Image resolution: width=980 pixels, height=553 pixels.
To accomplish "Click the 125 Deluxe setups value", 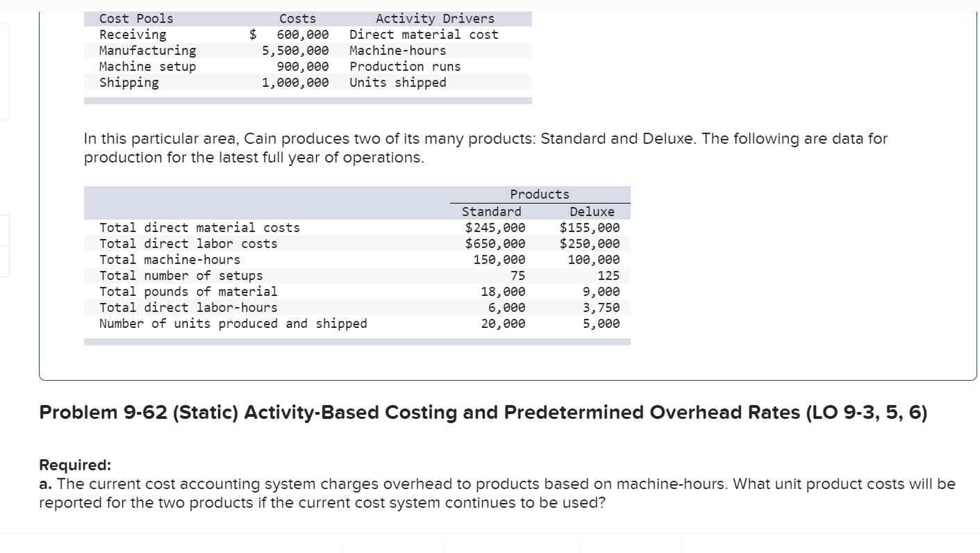I will coord(608,276).
